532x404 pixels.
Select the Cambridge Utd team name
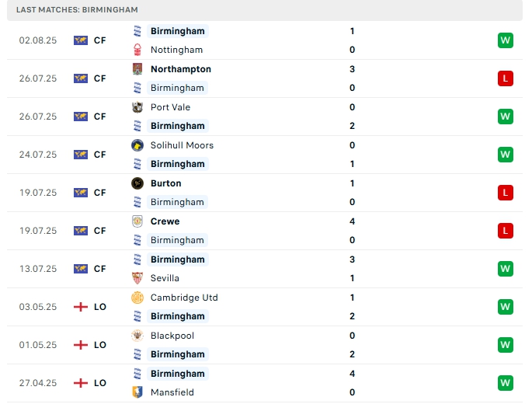pos(184,298)
